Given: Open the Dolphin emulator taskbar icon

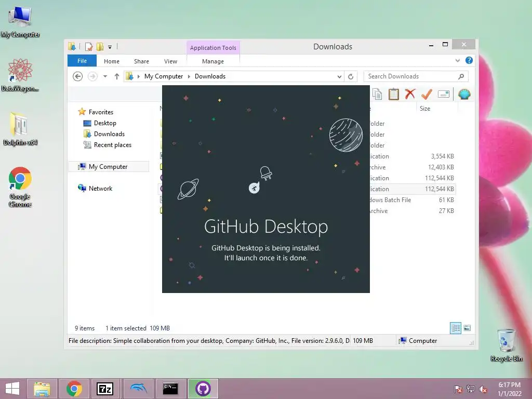Looking at the screenshot, I should tap(138, 389).
